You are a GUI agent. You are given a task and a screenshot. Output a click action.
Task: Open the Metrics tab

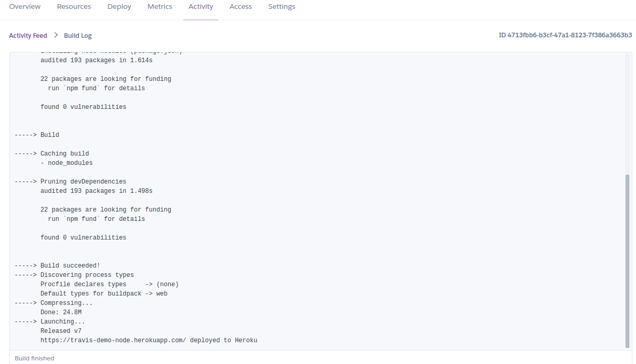click(160, 7)
